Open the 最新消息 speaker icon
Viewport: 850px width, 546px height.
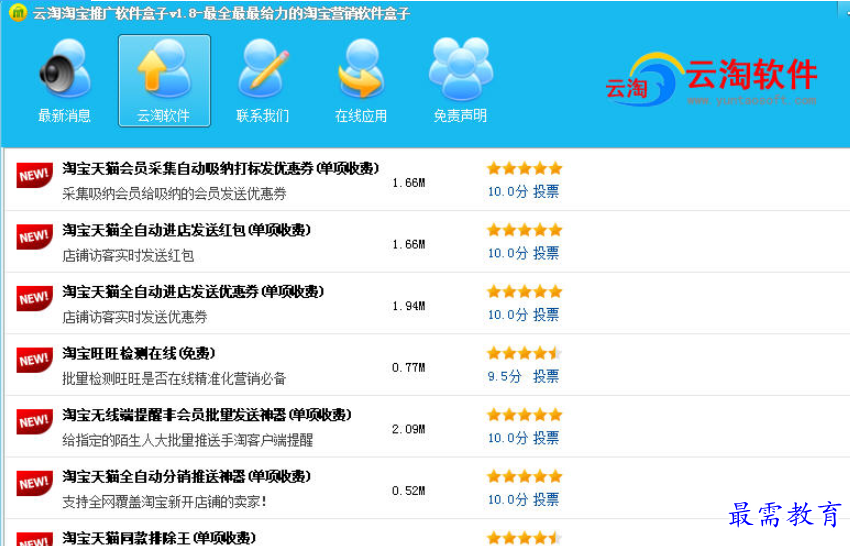pyautogui.click(x=65, y=80)
